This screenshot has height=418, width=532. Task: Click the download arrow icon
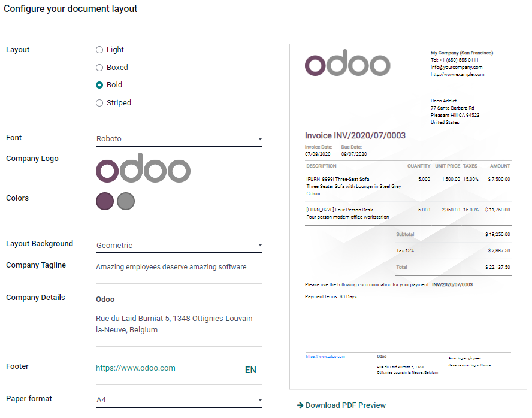[x=300, y=405]
